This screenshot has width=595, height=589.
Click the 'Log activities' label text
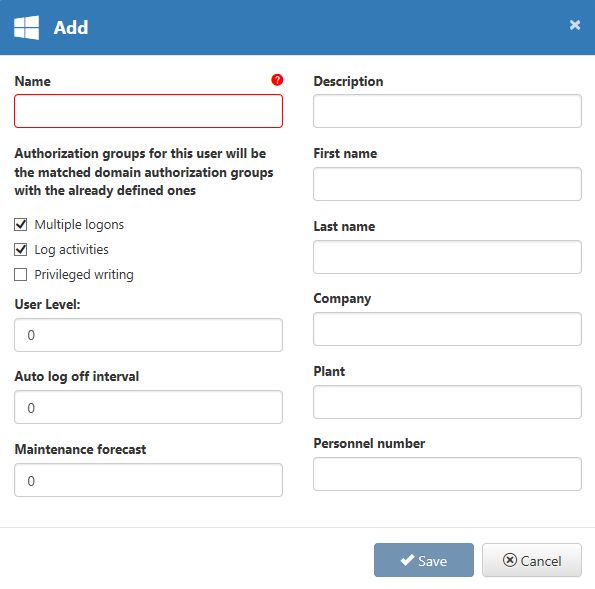[71, 250]
